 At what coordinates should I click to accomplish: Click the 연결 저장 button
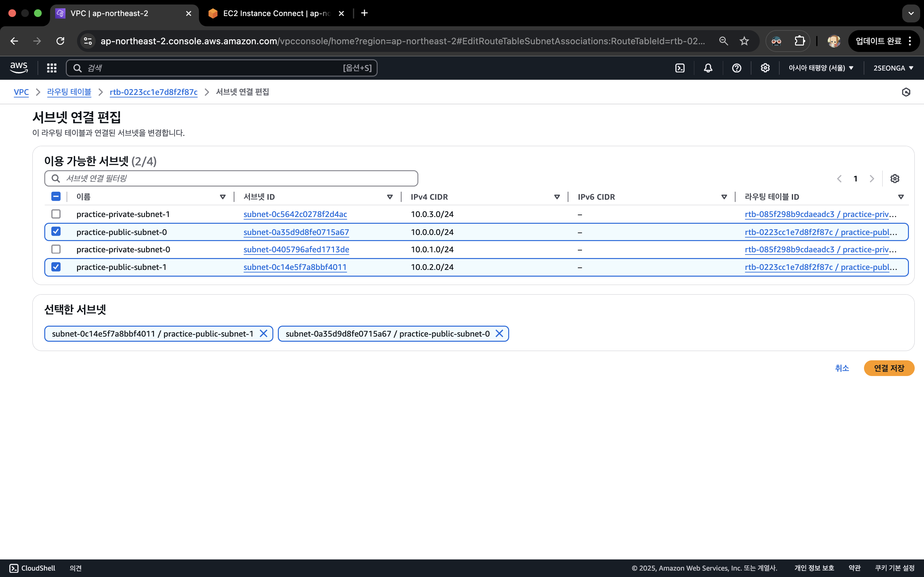click(x=888, y=368)
